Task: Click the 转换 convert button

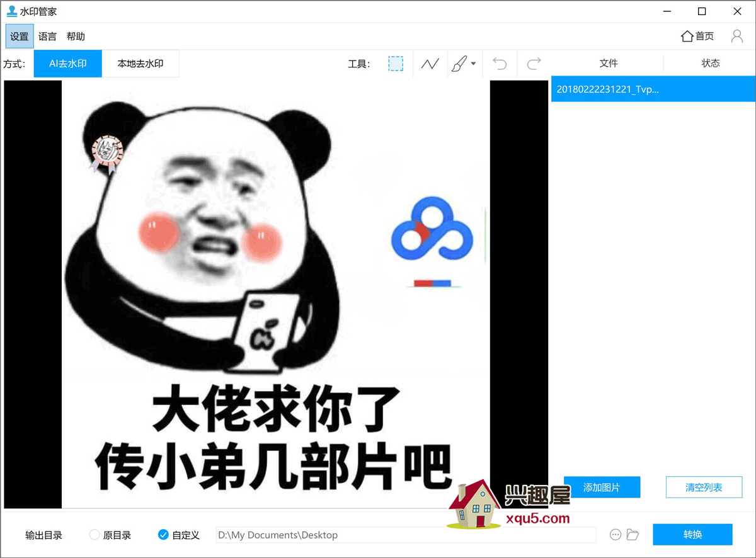Action: tap(692, 535)
